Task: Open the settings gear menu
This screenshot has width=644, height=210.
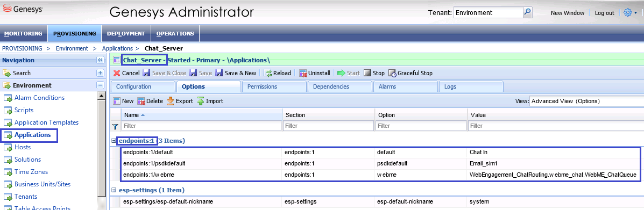Action: click(x=630, y=13)
